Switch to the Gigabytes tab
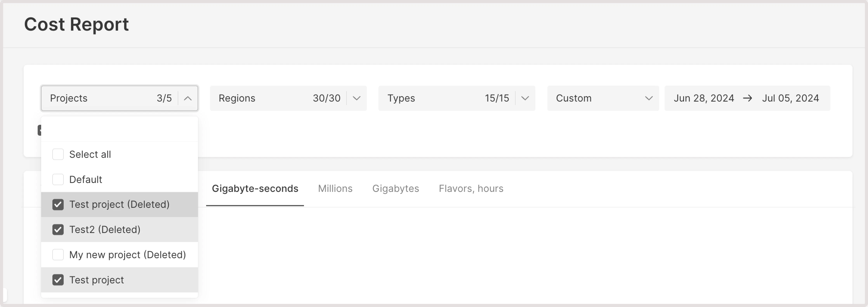Viewport: 868px width, 307px height. coord(396,189)
